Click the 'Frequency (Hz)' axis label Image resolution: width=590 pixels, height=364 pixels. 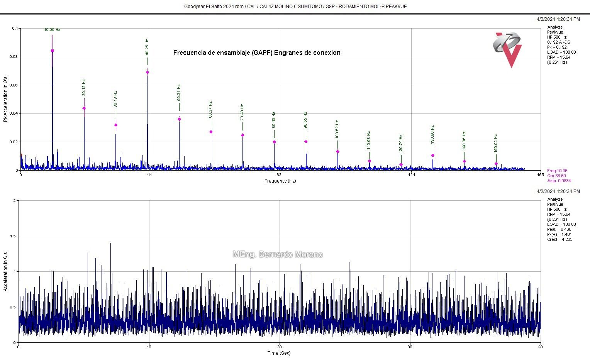(x=280, y=181)
